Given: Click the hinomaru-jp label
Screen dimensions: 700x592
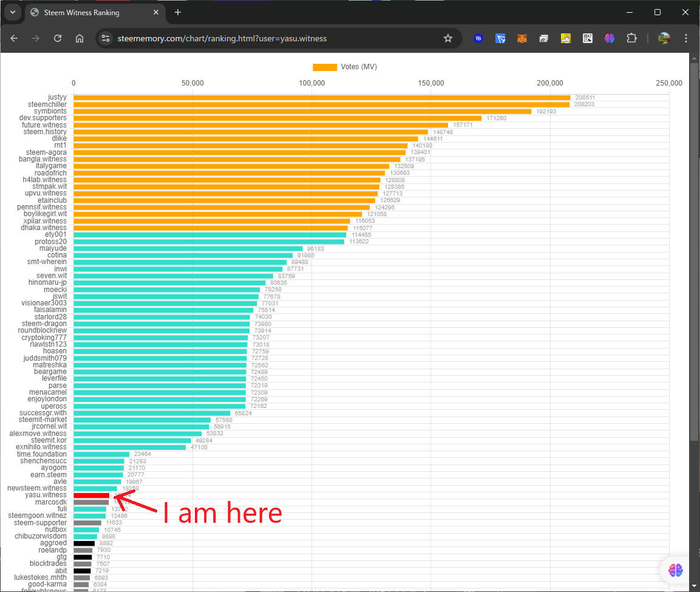Looking at the screenshot, I should (47, 282).
